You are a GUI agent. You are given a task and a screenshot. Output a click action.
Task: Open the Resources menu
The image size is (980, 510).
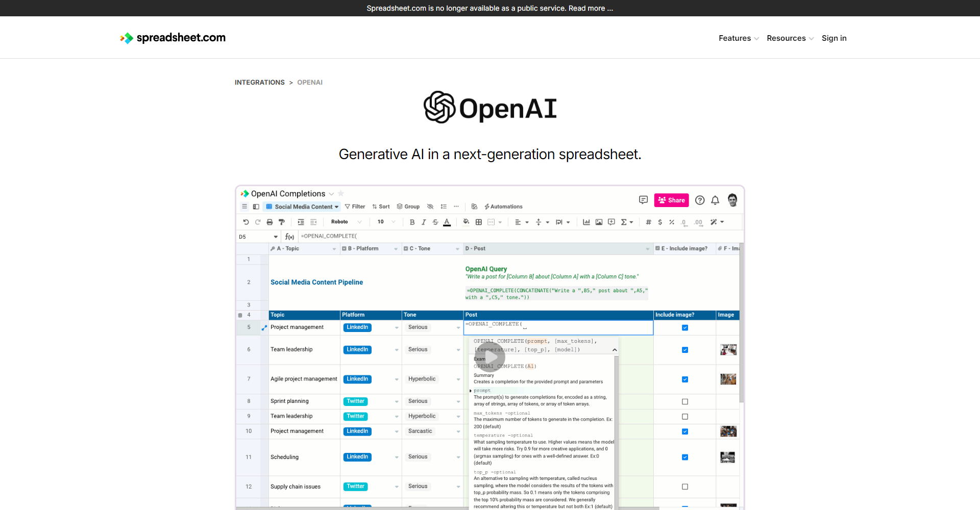click(x=787, y=38)
